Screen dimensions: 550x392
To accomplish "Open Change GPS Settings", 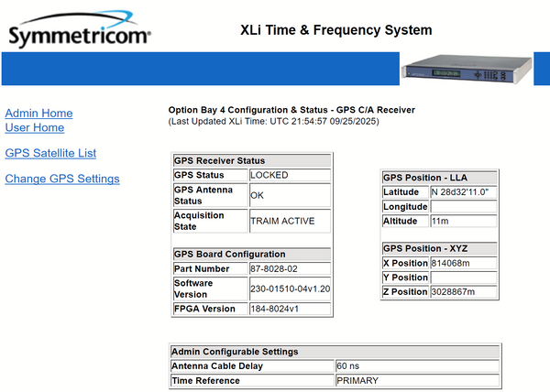I will (x=62, y=179).
